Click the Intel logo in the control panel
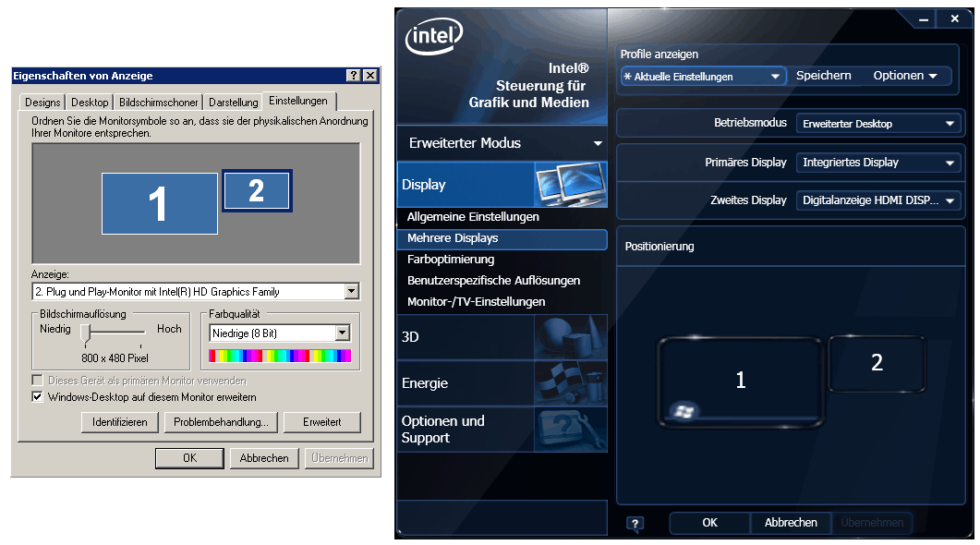Viewport: 980px width, 545px height. click(434, 36)
